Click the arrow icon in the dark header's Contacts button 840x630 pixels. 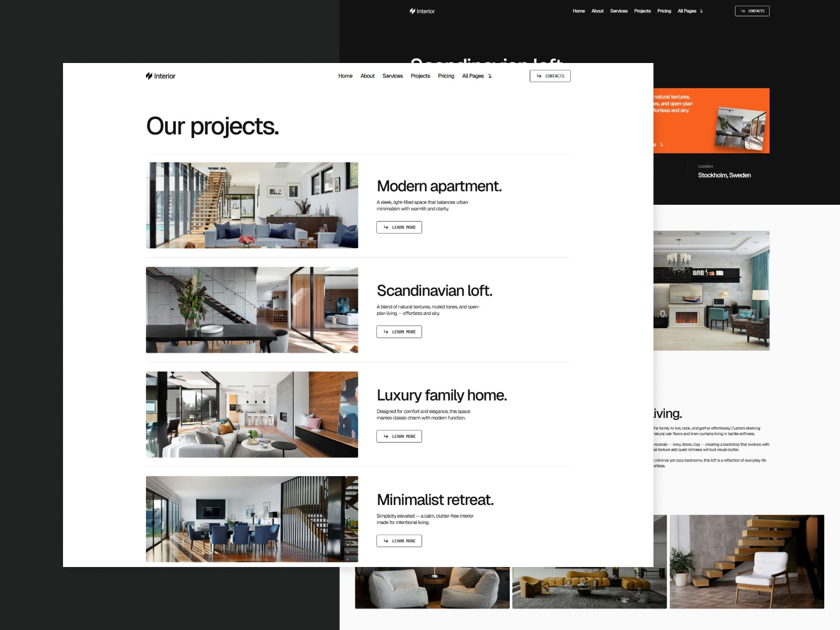[743, 10]
